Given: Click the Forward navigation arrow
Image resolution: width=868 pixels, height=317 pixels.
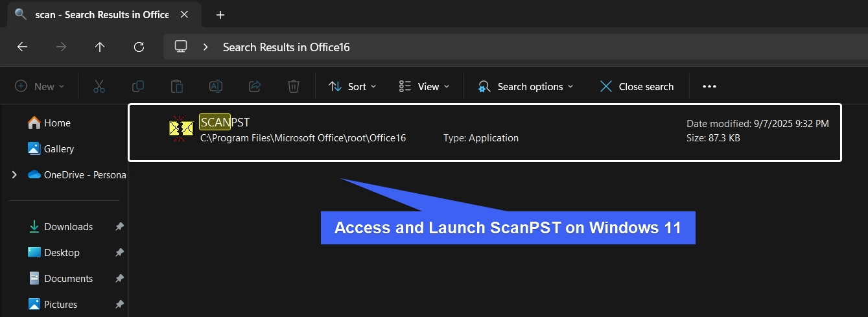Looking at the screenshot, I should point(61,47).
